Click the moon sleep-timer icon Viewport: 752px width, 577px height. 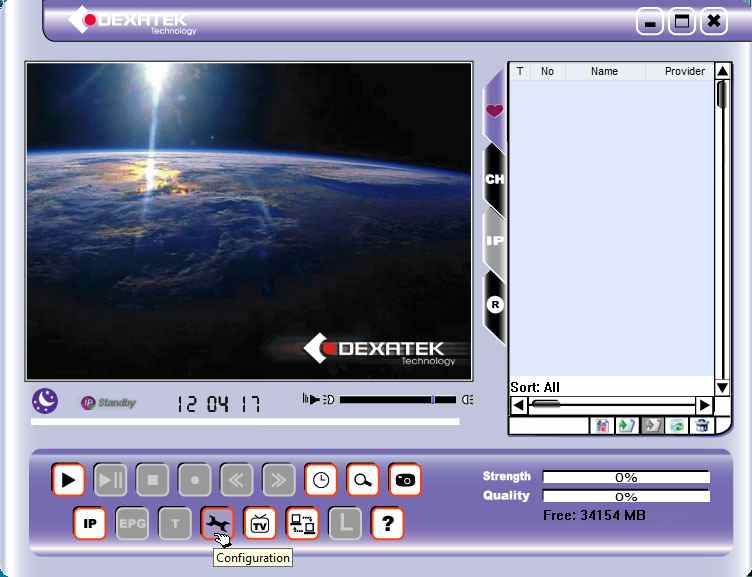pos(45,401)
